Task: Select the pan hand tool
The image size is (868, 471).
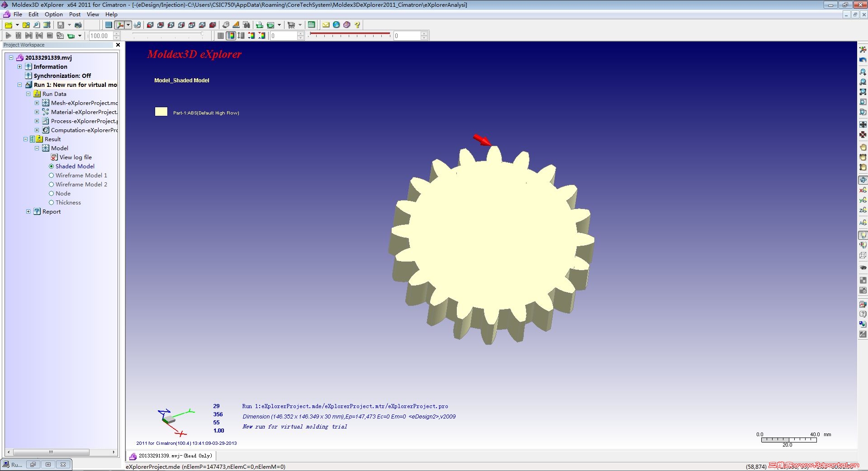Action: pyautogui.click(x=863, y=147)
